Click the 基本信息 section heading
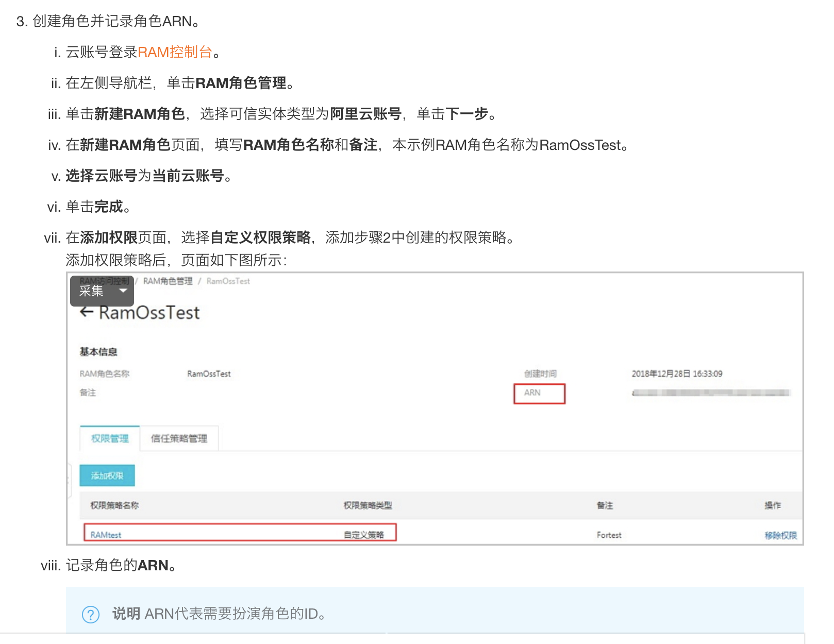The image size is (834, 644). pyautogui.click(x=98, y=352)
